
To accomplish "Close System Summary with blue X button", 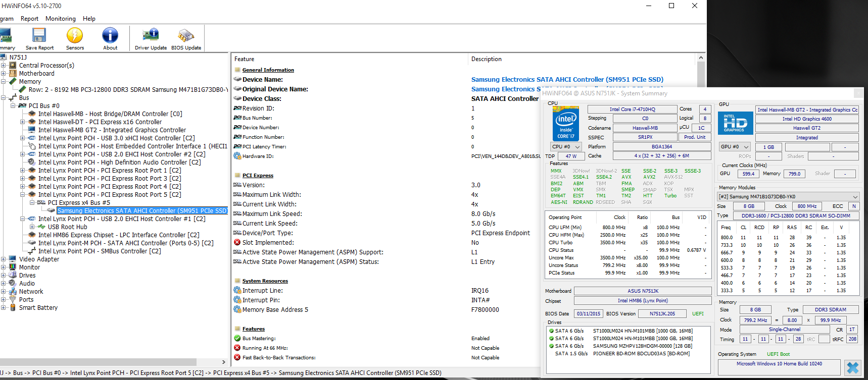I will pos(852,367).
